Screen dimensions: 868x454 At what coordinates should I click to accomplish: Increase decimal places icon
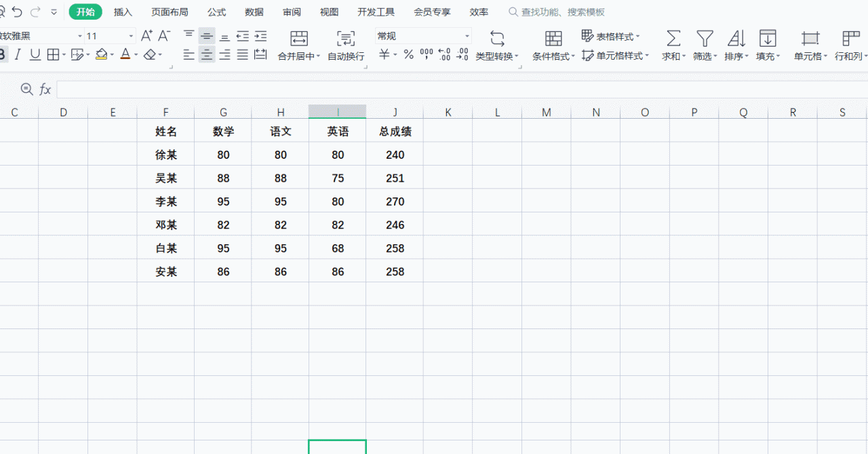point(444,54)
